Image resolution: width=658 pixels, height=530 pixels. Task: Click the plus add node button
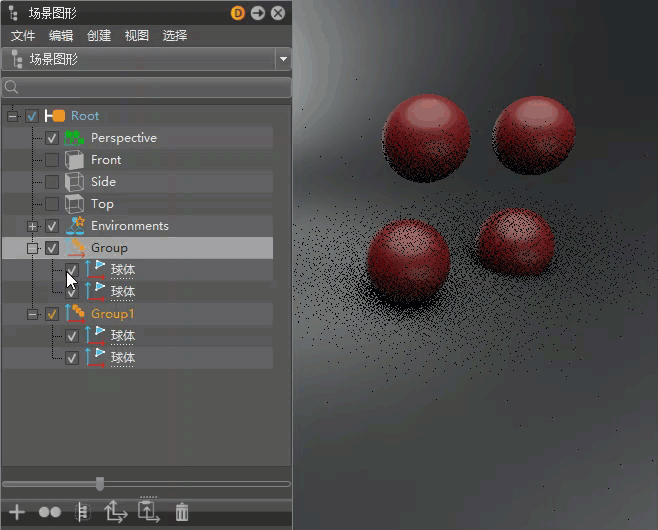tap(17, 512)
